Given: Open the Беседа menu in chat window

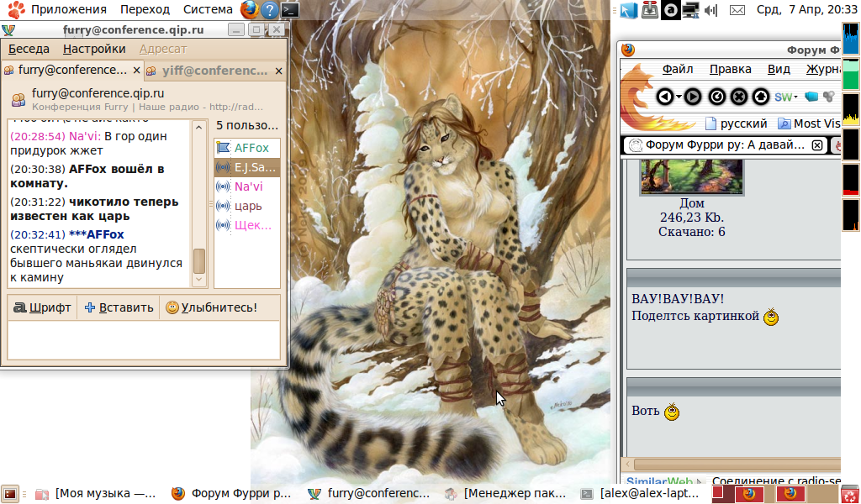Looking at the screenshot, I should (29, 49).
